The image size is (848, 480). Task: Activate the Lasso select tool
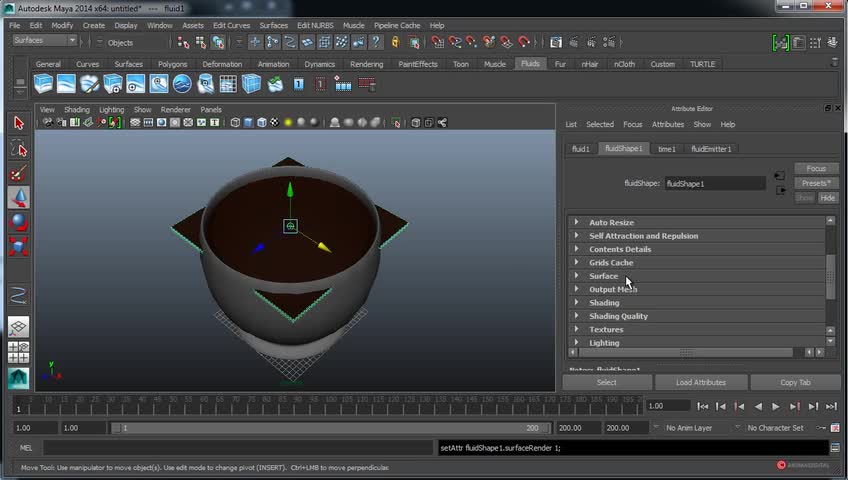pos(18,148)
